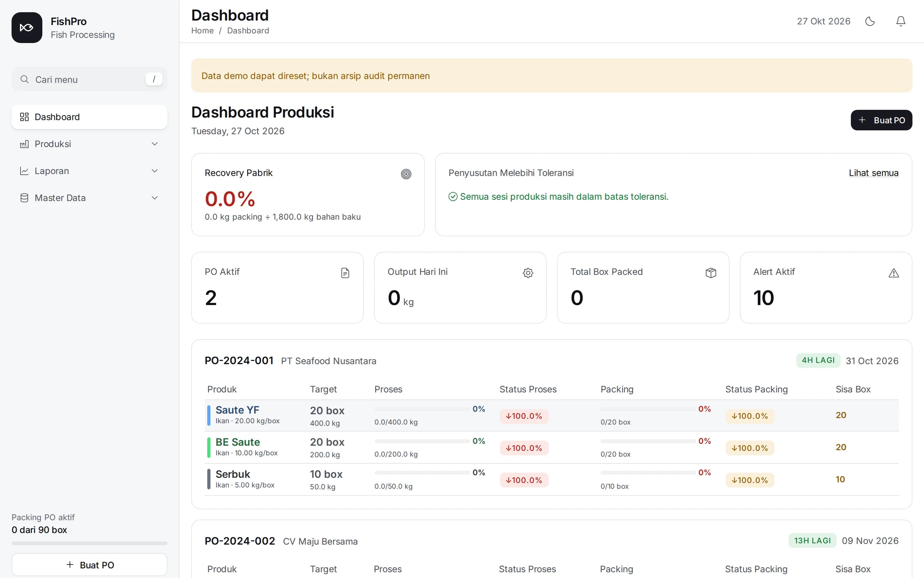Click the target icon on Recovery Pabrik card
Screen dimensions: 924x578
tap(406, 174)
